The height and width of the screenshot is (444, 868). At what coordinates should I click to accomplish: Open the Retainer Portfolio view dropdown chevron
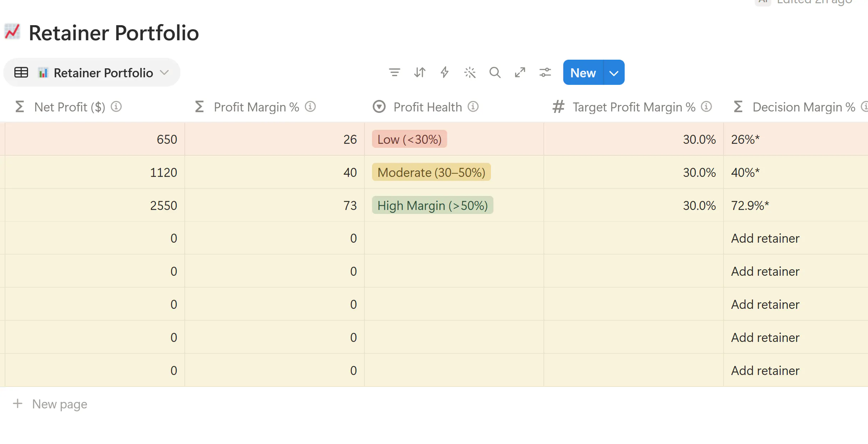pos(165,73)
